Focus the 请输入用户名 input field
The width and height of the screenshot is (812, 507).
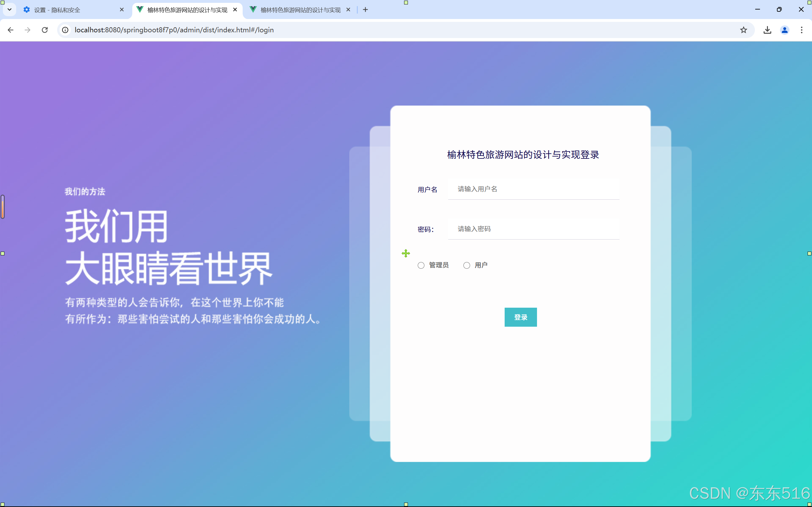click(534, 189)
